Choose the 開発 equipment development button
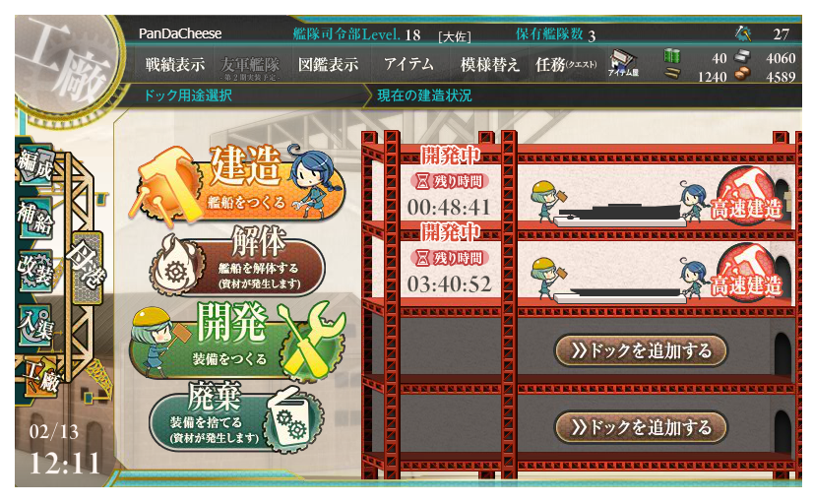 236,342
